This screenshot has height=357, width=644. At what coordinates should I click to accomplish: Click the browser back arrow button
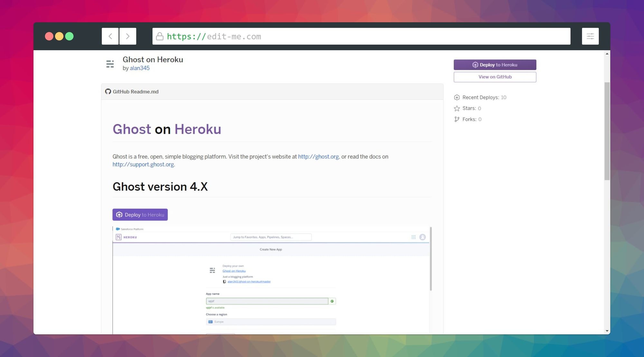click(x=110, y=36)
